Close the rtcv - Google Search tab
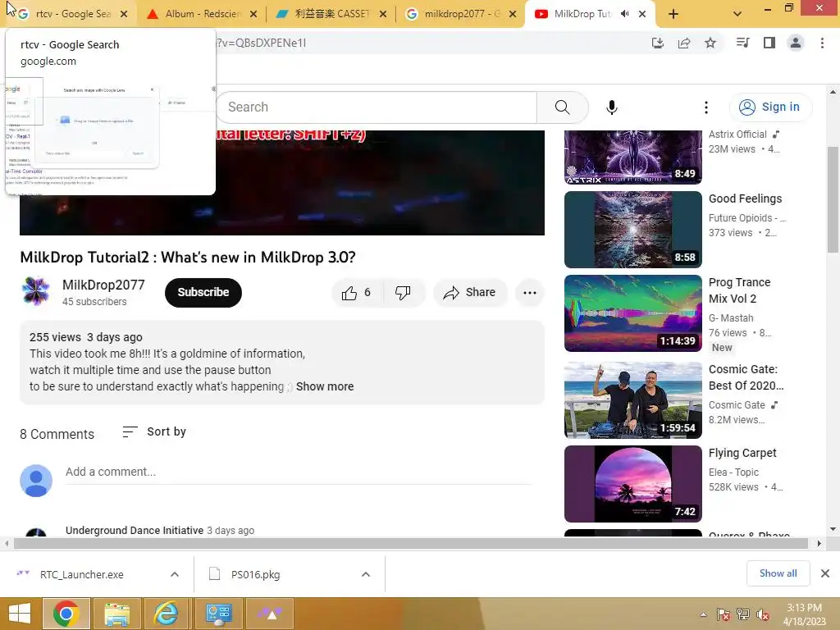Image resolution: width=840 pixels, height=630 pixels. pos(124,15)
